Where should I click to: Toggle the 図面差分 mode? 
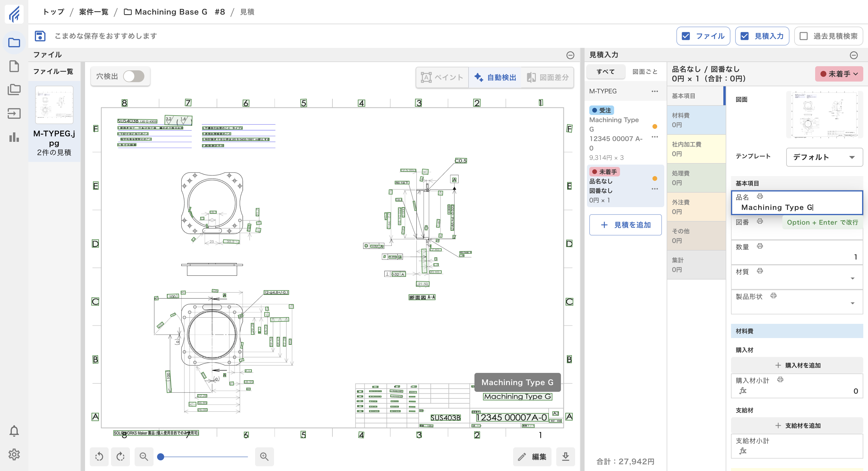point(548,77)
